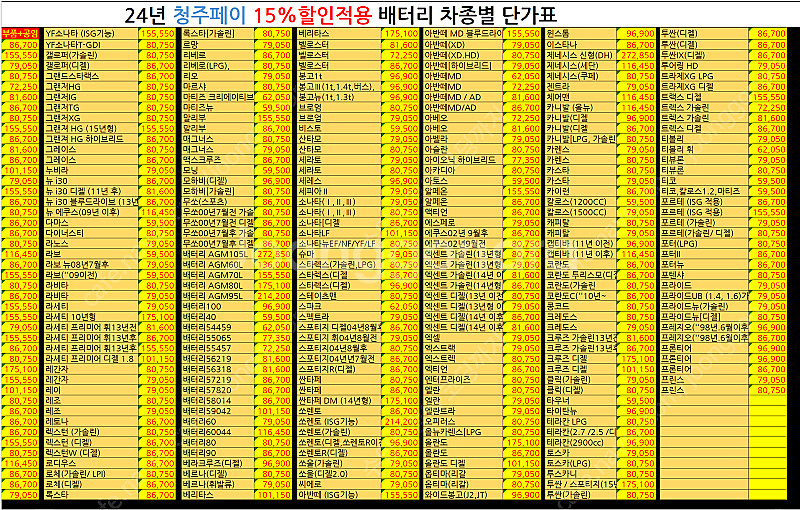Screen dimensions: 800x510
Task: Click the '그랜저 HG (15년형)' cell
Action: click(x=91, y=129)
